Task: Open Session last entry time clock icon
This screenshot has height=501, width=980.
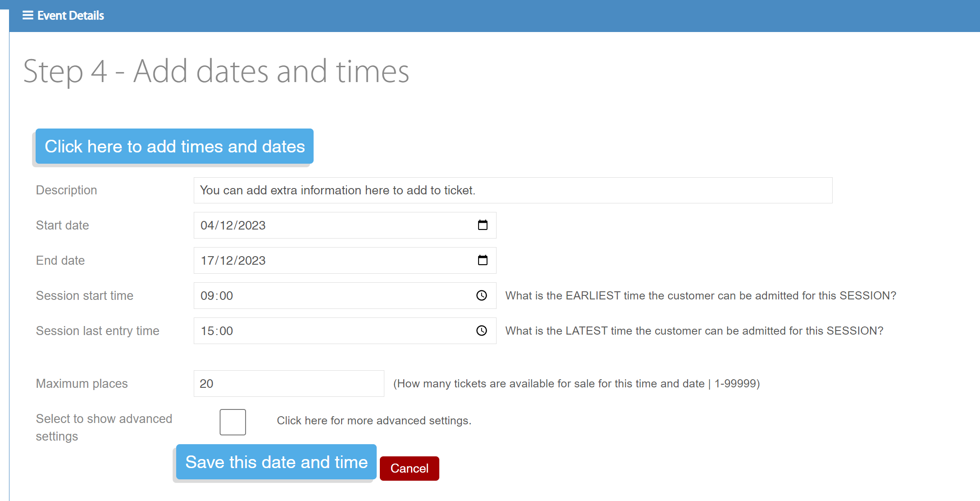Action: pyautogui.click(x=482, y=331)
